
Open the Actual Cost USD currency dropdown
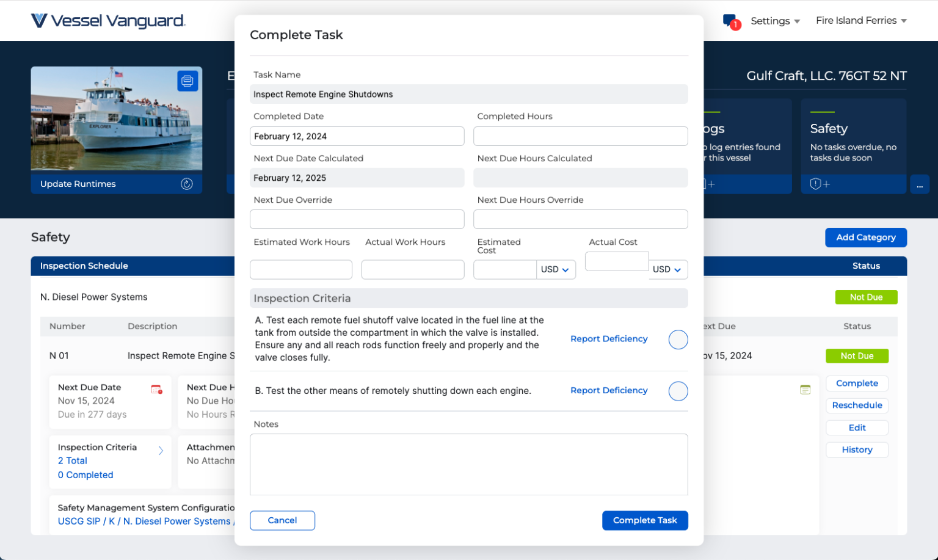point(667,270)
